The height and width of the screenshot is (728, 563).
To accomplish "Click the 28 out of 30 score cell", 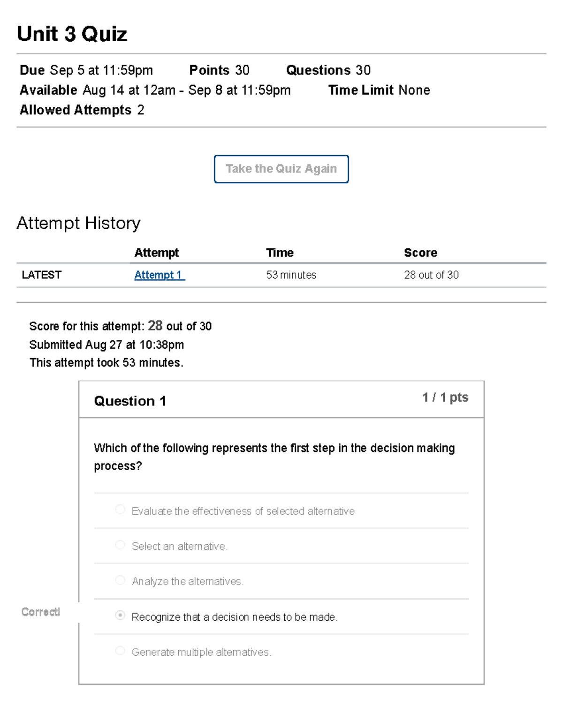I will (431, 275).
